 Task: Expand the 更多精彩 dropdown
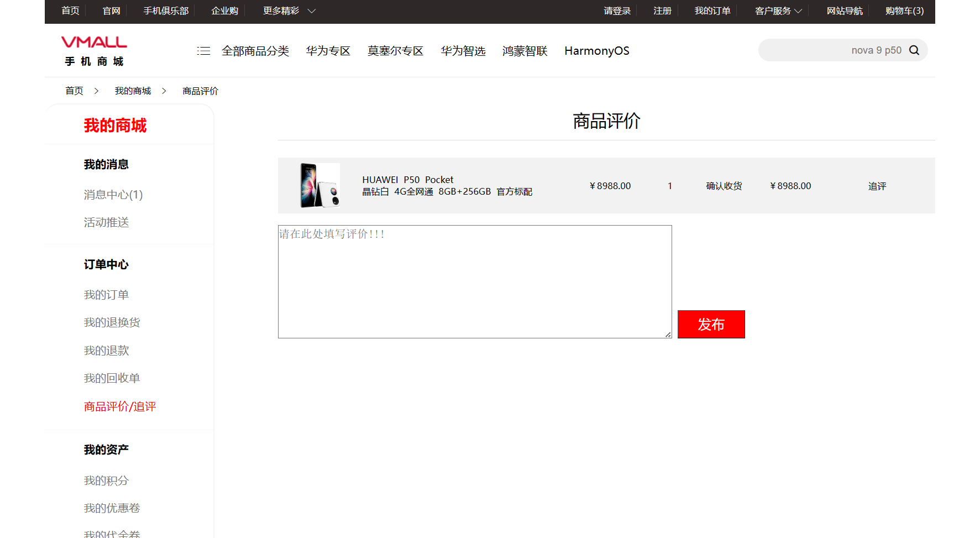click(289, 11)
